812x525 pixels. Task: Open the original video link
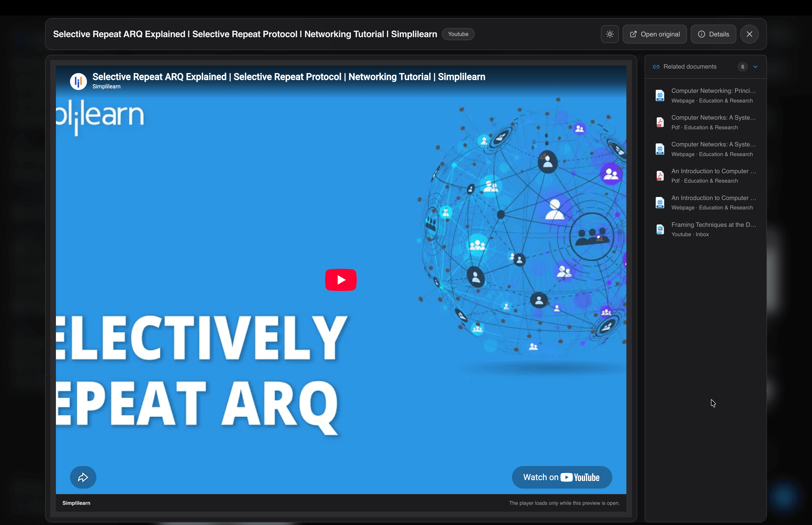654,34
